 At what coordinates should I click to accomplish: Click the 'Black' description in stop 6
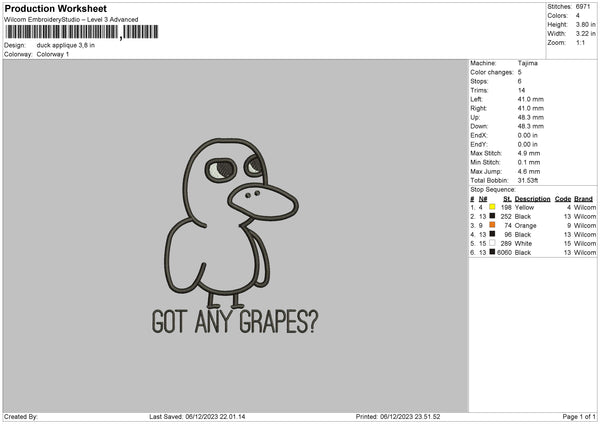[x=523, y=253]
